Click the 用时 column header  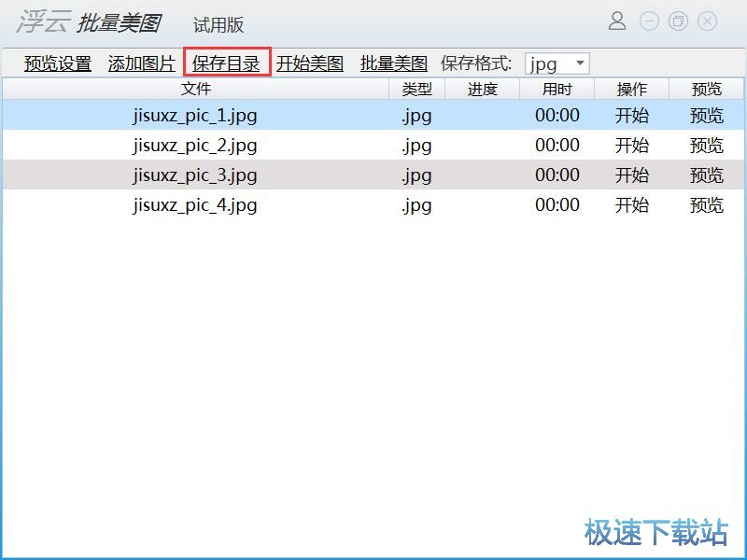[x=557, y=89]
